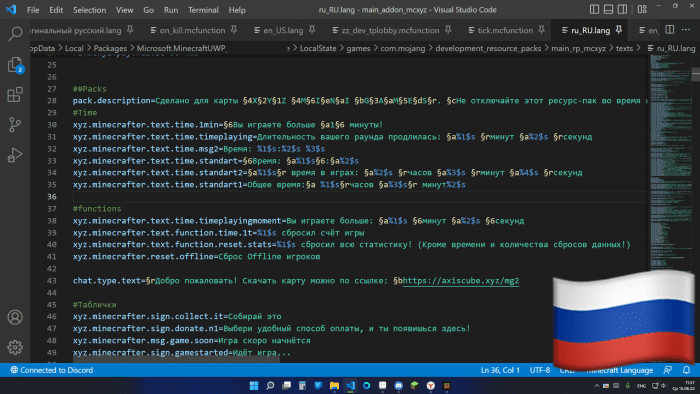
Task: Unpin the zz_dev_tplobby.mcfunction tab
Action: point(448,30)
